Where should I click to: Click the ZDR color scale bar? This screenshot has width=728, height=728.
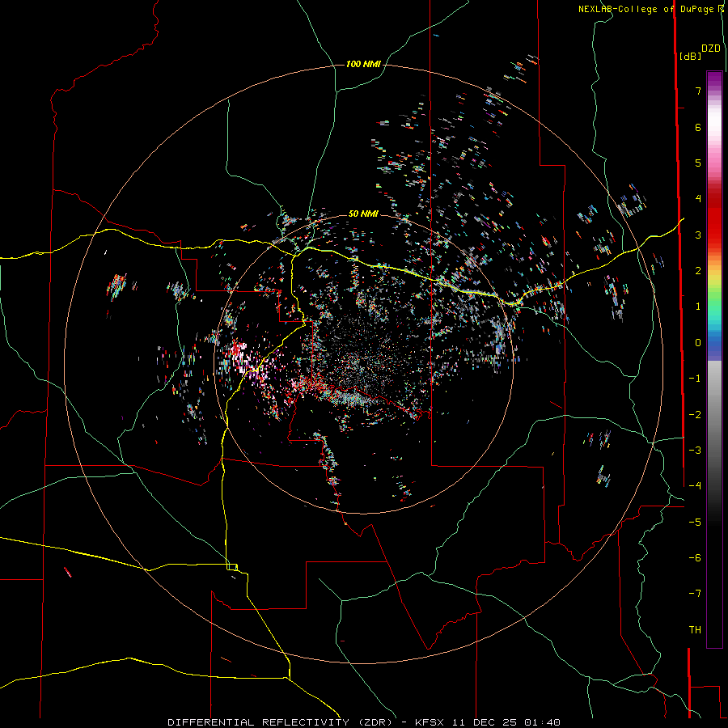pos(714,359)
